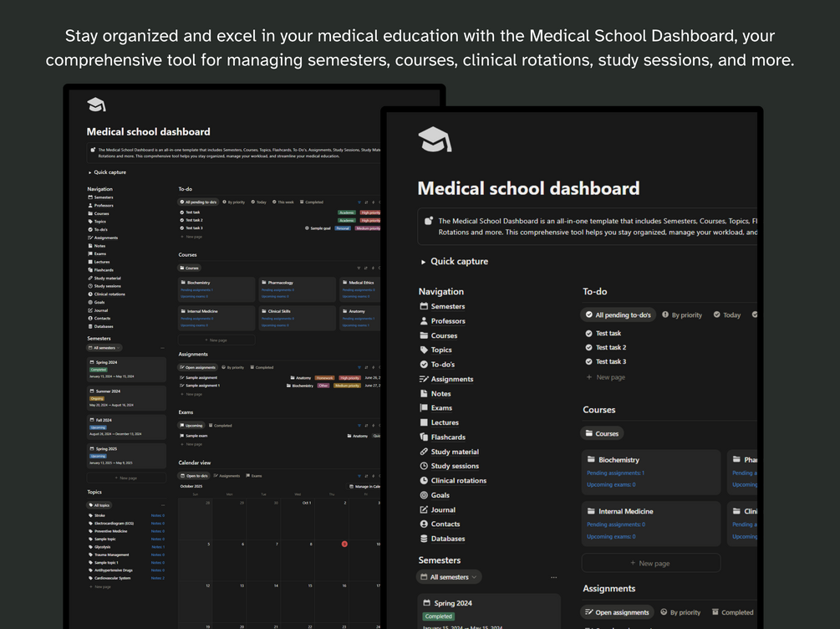Click the Flashcards icon in front navigation
This screenshot has width=840, height=629.
pyautogui.click(x=424, y=437)
